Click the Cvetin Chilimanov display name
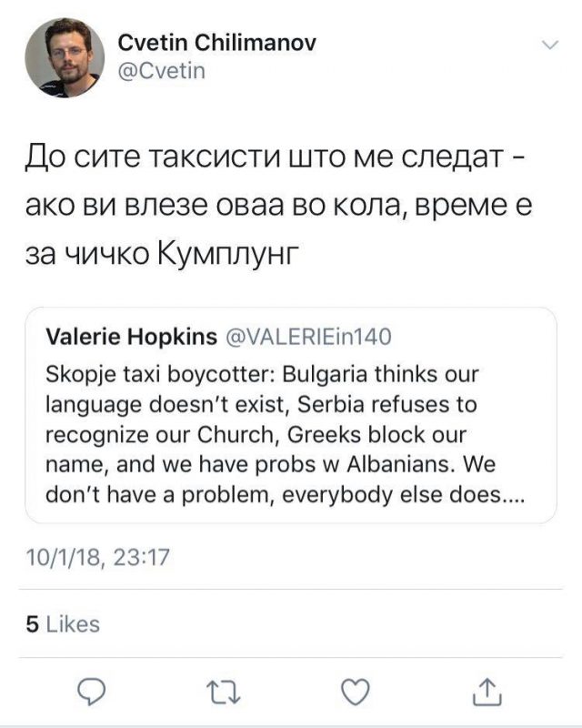 click(217, 43)
